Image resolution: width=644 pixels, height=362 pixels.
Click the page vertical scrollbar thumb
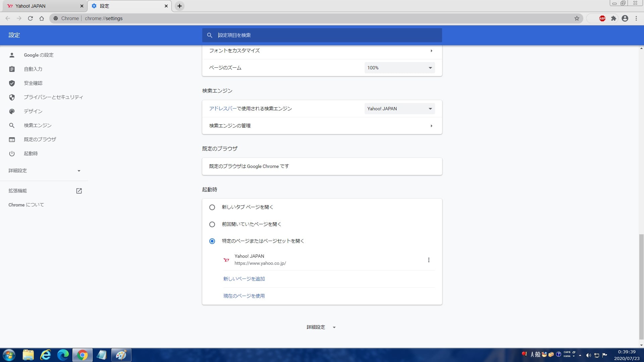pos(641,287)
